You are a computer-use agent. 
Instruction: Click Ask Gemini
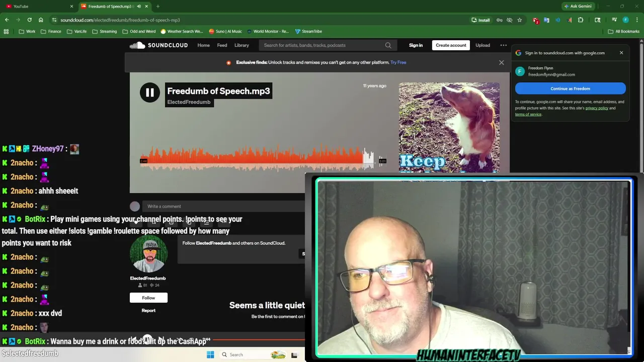[x=578, y=7]
